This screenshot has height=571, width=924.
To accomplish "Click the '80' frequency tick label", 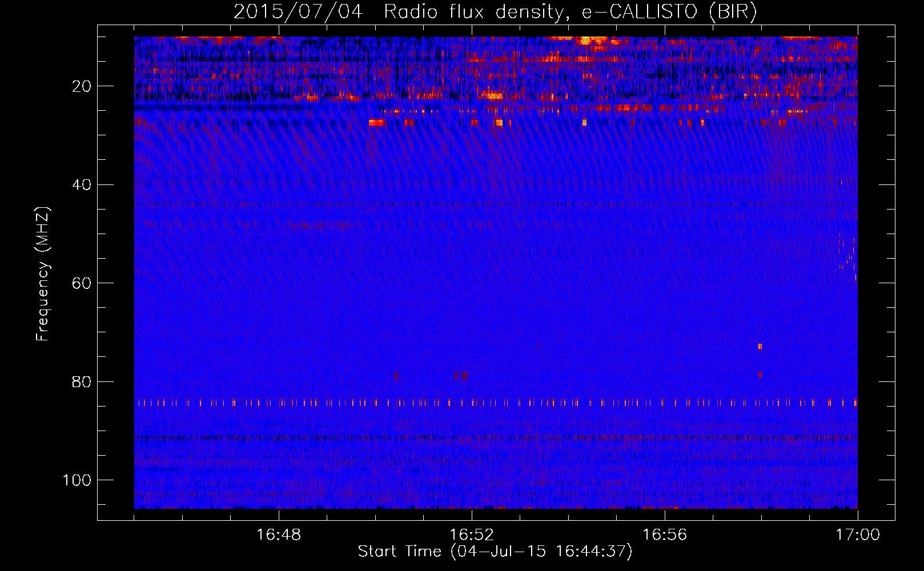I will [x=82, y=382].
